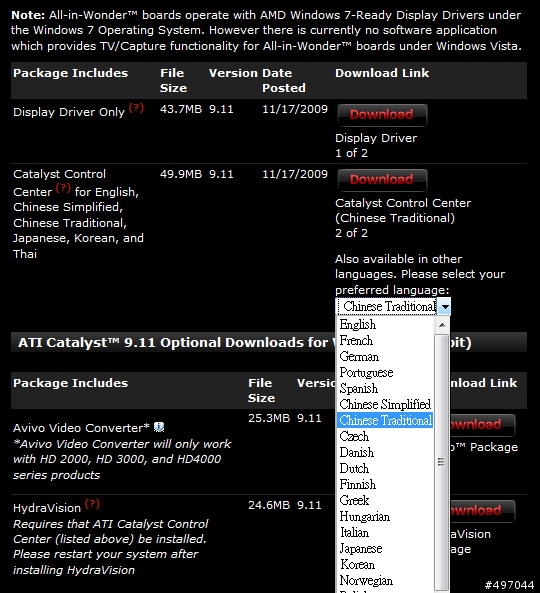This screenshot has height=593, width=540.
Task: Click the 'HydraVision' package name
Action: [x=47, y=508]
